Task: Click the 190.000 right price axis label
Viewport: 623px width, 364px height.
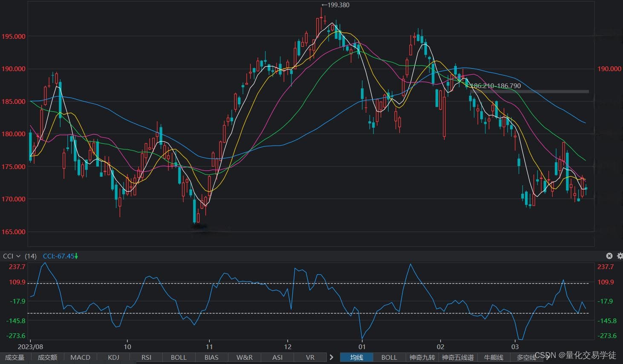Action: [x=609, y=69]
